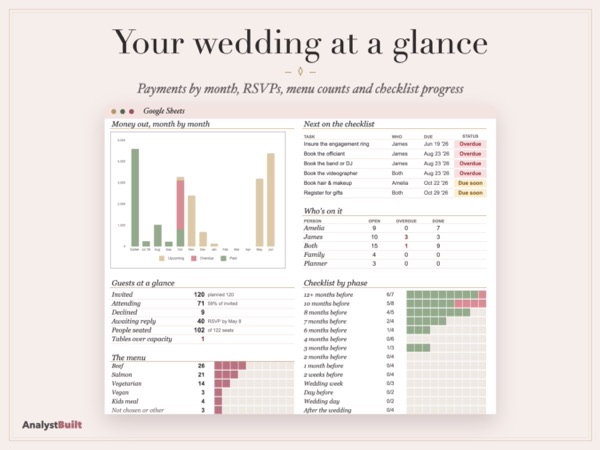This screenshot has width=600, height=450.
Task: Click the Upcoming legend swatch in the chart
Action: click(x=162, y=258)
